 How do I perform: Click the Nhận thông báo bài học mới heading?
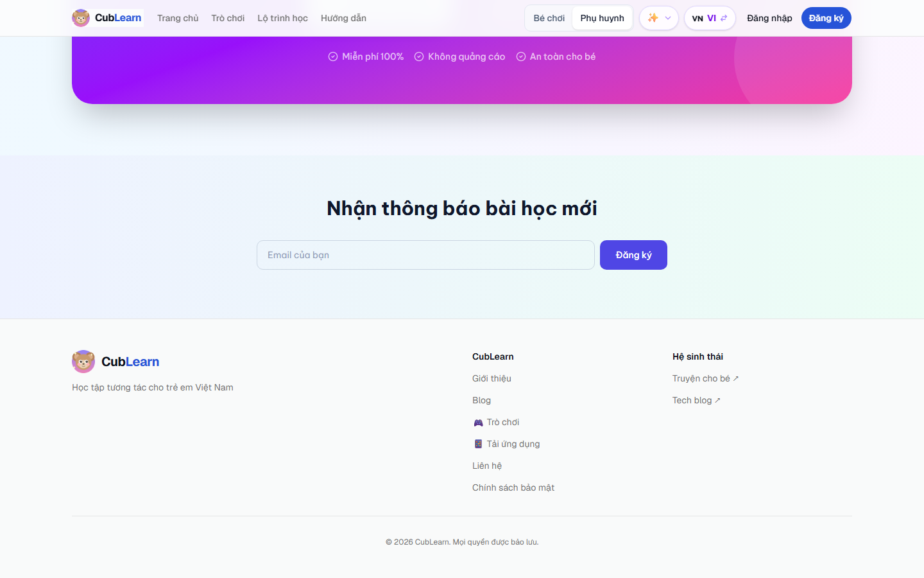tap(462, 208)
